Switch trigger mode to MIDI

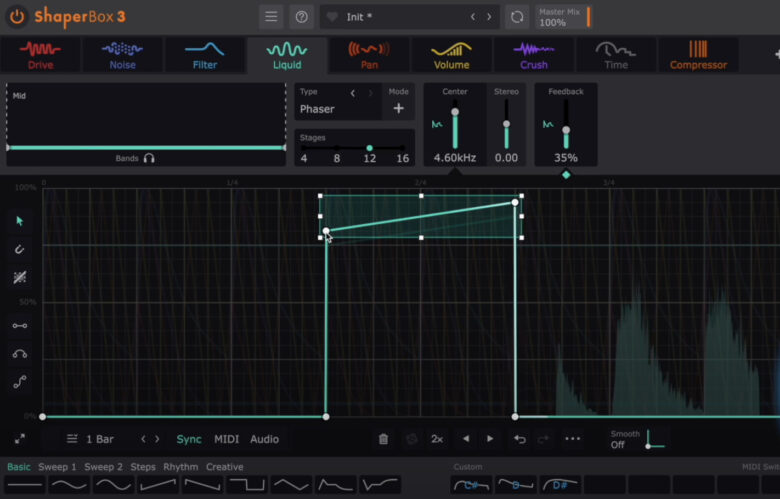[227, 439]
